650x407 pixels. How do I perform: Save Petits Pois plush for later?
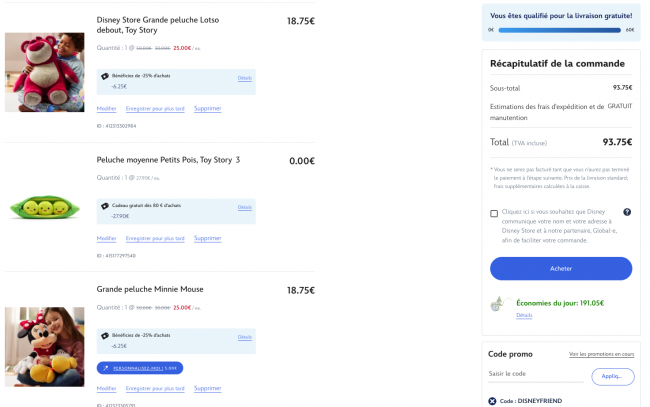tap(155, 238)
